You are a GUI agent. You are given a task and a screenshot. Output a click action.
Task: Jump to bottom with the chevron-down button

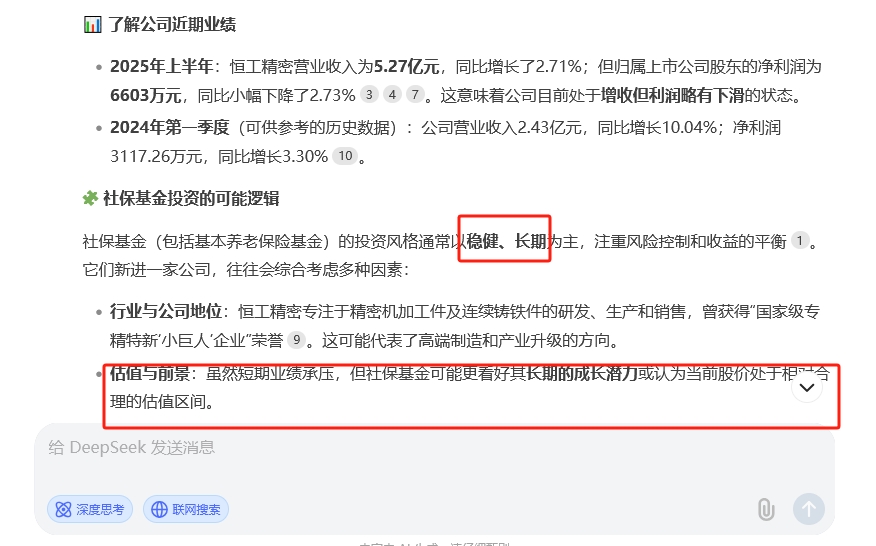807,387
